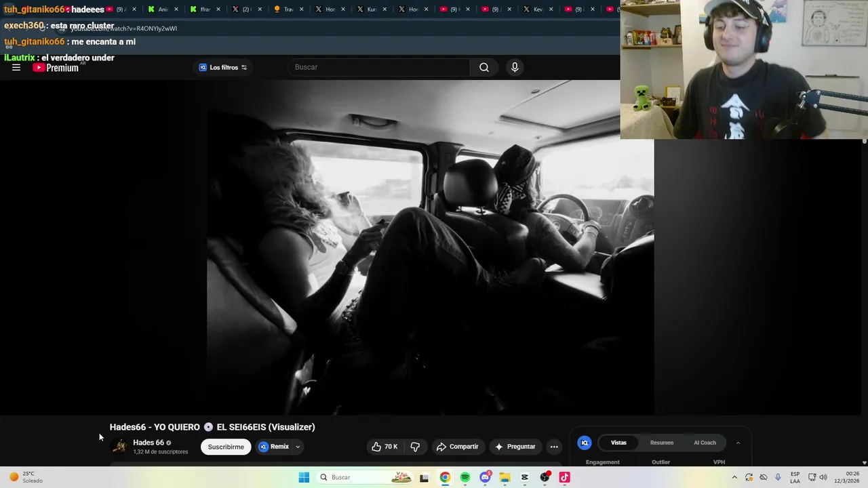Screen dimensions: 868x488
Task: Close the Kev browser tab
Action: pyautogui.click(x=551, y=9)
